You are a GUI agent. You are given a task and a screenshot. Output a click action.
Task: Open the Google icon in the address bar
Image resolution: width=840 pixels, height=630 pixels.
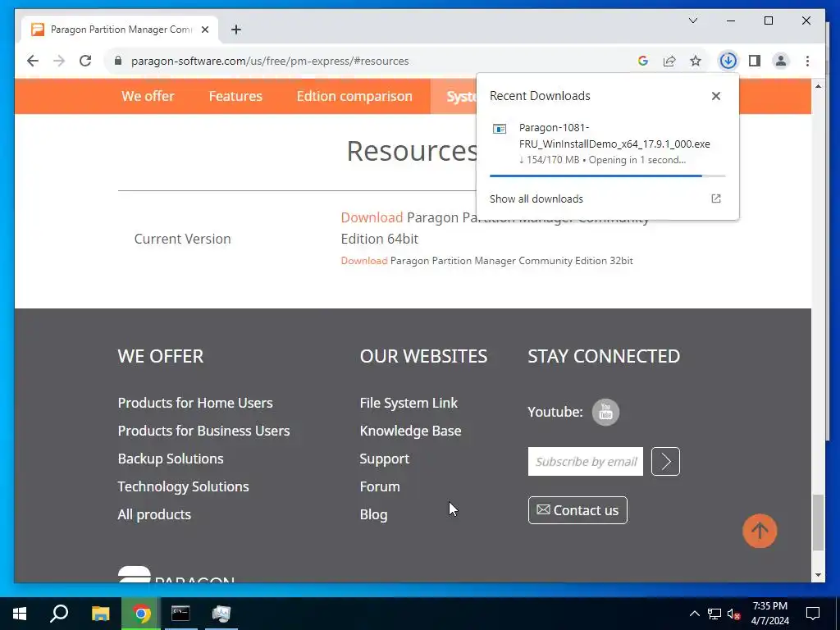643,61
